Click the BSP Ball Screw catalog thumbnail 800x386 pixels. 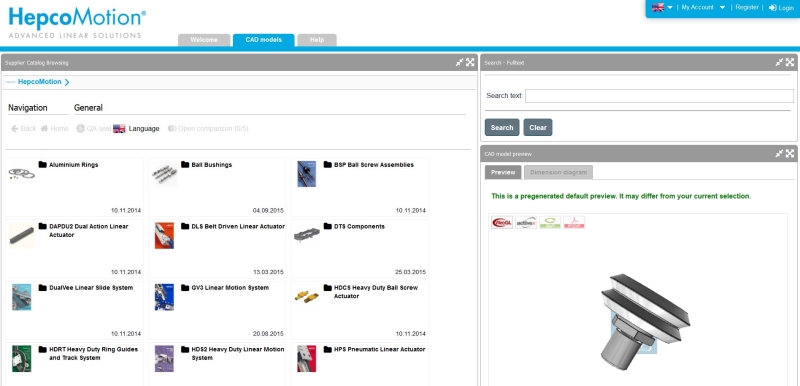point(307,174)
